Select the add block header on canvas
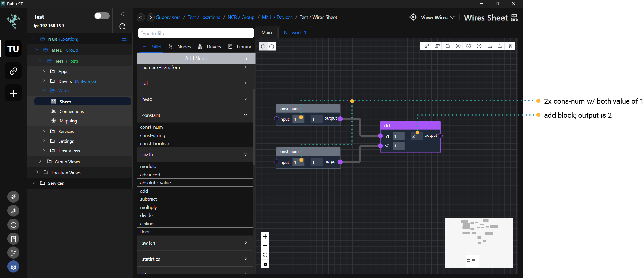This screenshot has width=644, height=278. click(410, 125)
